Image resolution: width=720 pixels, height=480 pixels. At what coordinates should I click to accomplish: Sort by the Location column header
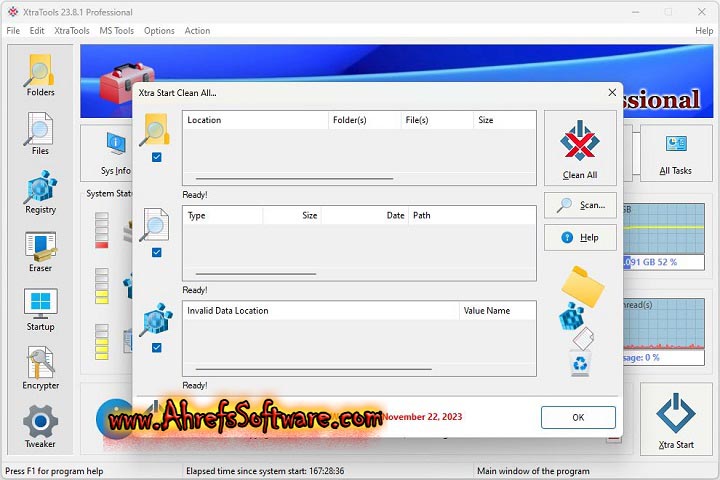(x=255, y=120)
